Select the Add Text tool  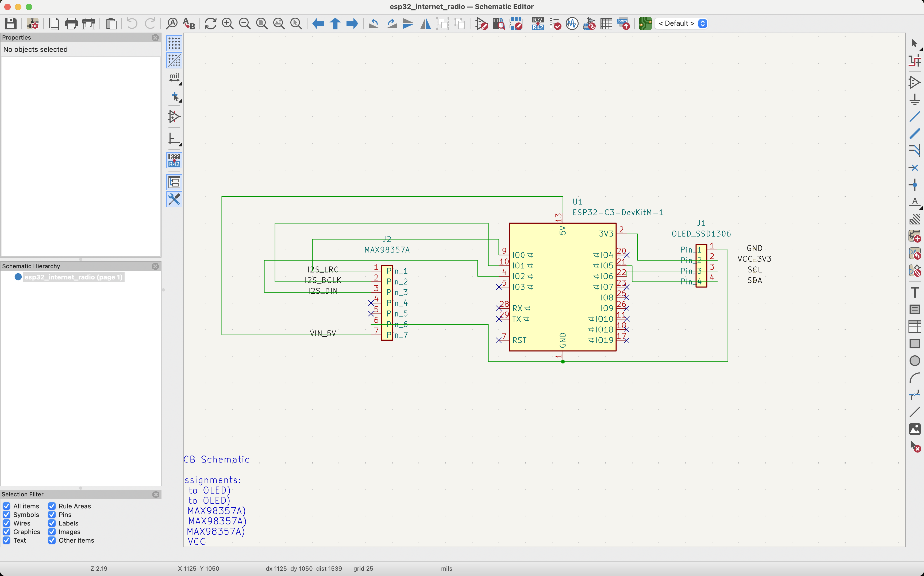coord(915,292)
